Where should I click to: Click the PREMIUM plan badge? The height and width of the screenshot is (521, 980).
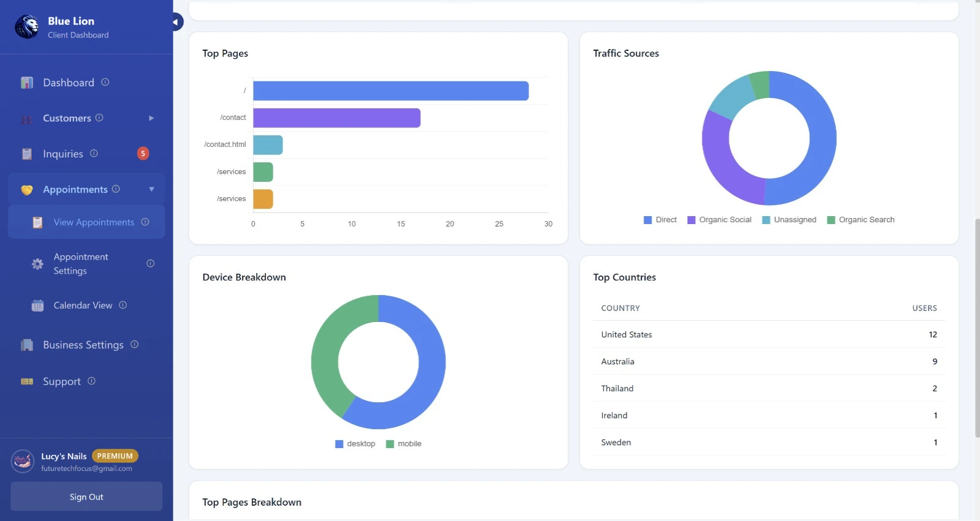(115, 456)
